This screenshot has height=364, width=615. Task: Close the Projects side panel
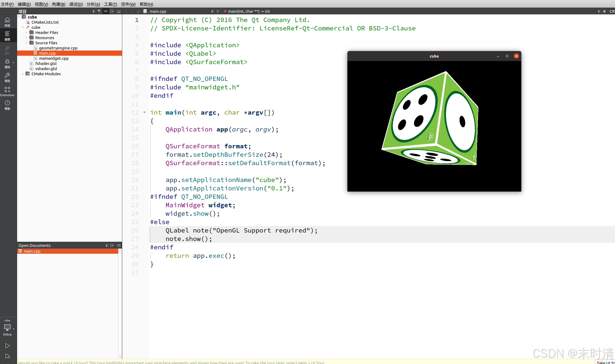119,11
